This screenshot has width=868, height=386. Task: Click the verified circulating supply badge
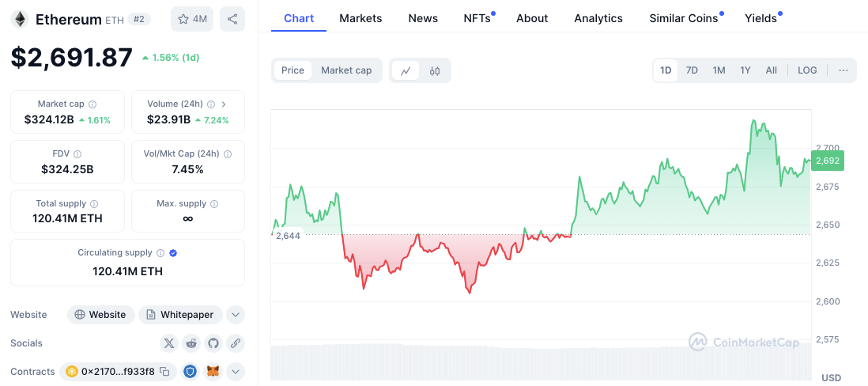[x=173, y=253]
